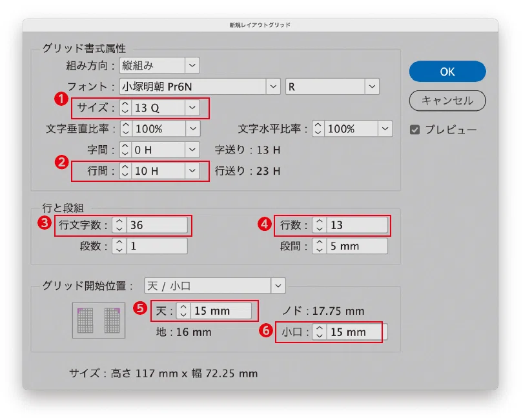Open the グリッド開始位置 dropdown 天 / 小口

click(x=215, y=286)
